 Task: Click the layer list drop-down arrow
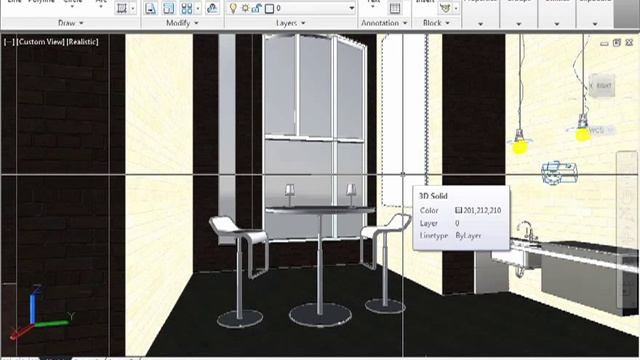point(351,8)
